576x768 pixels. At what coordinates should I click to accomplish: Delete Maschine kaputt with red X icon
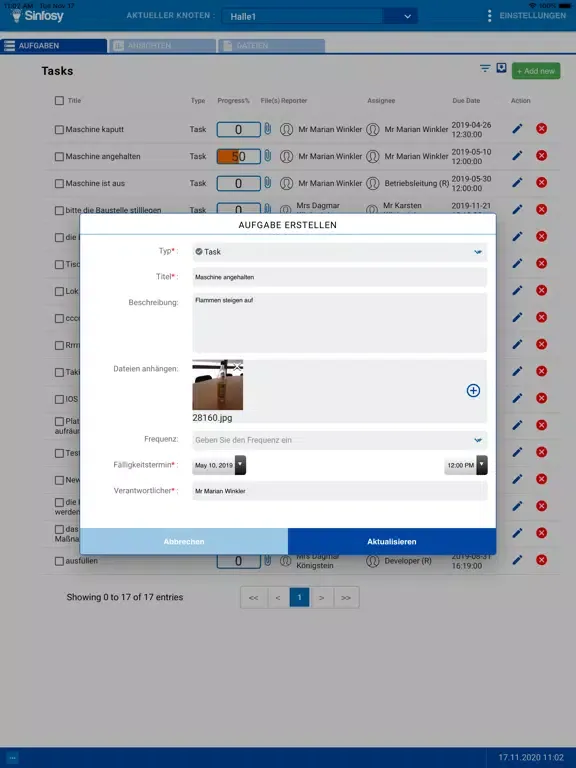point(541,129)
